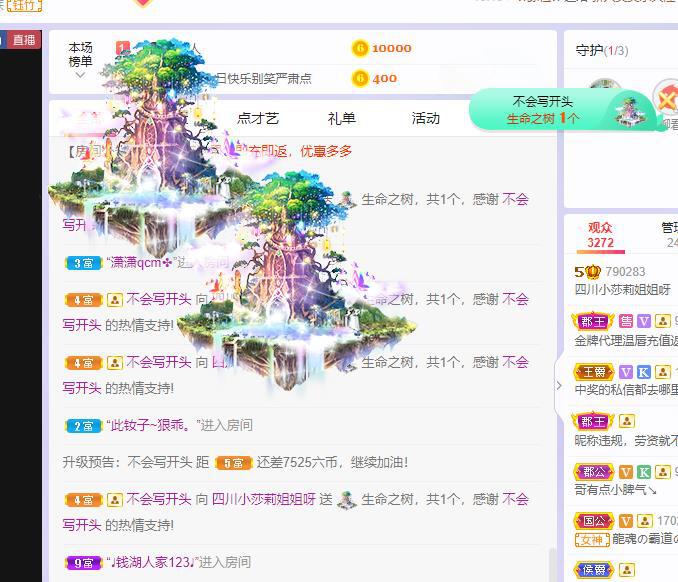Open the chat user ♪钱湖人家123♪
This screenshot has width=678, height=582.
point(152,563)
